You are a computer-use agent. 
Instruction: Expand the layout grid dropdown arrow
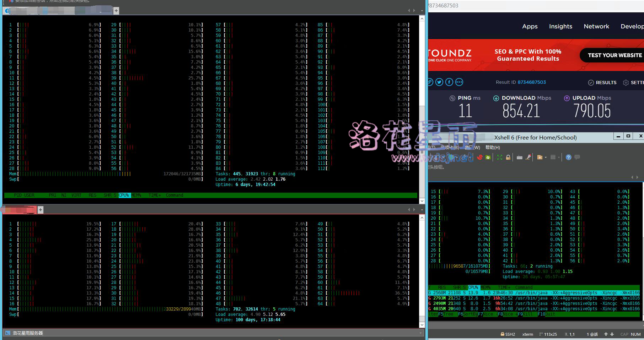click(559, 157)
